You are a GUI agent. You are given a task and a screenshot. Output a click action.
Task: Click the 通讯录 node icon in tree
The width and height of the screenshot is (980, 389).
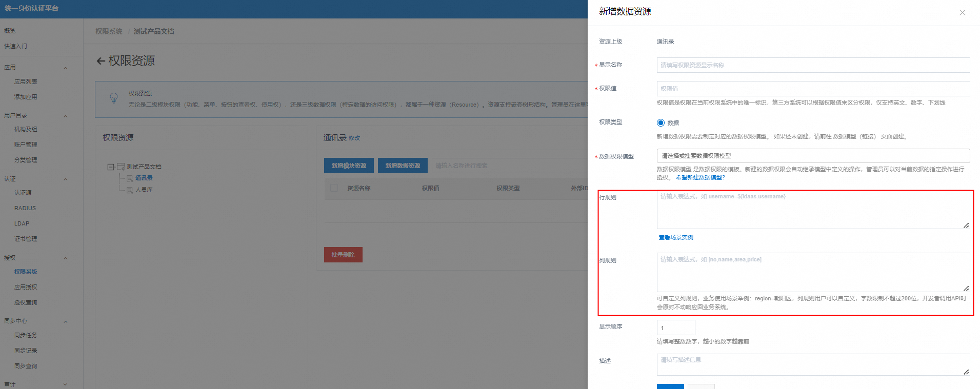(x=130, y=178)
